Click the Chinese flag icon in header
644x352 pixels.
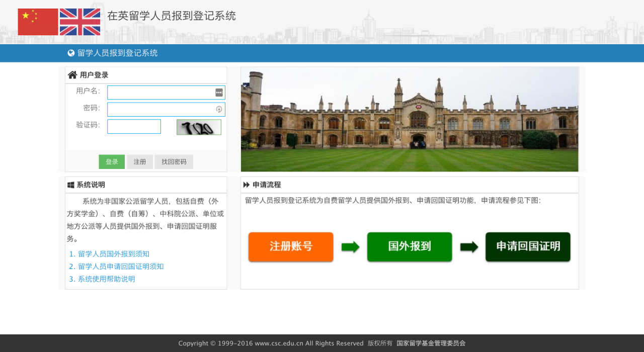point(38,22)
